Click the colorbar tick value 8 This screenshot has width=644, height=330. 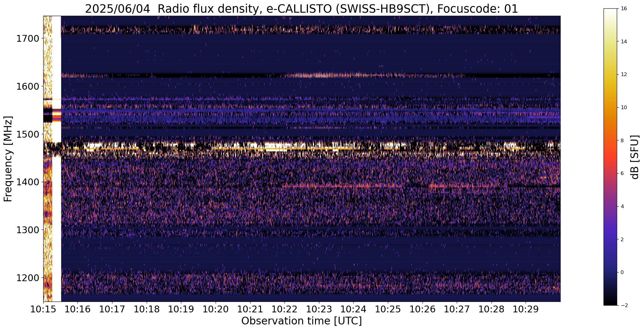click(622, 140)
